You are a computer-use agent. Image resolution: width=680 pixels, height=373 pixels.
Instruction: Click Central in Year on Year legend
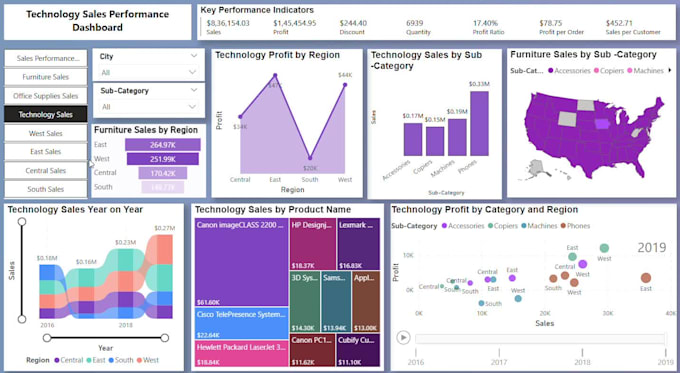[69, 360]
